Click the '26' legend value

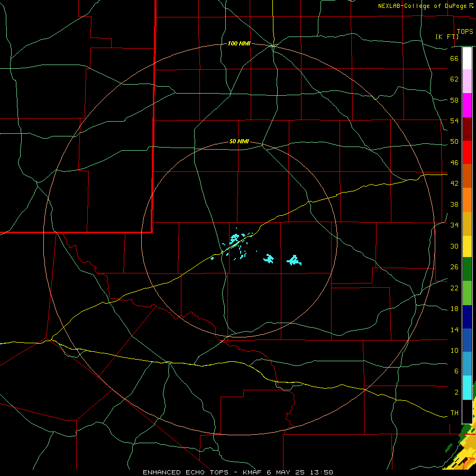point(454,267)
